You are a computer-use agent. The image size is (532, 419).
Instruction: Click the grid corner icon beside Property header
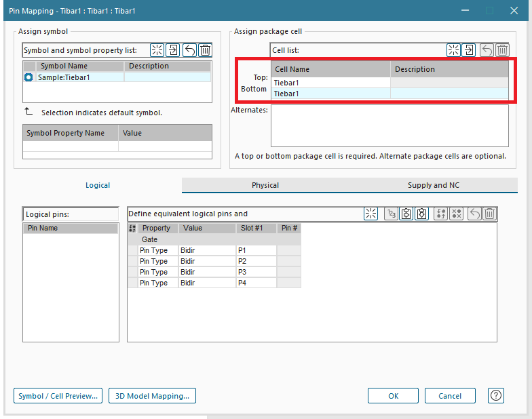(x=132, y=228)
